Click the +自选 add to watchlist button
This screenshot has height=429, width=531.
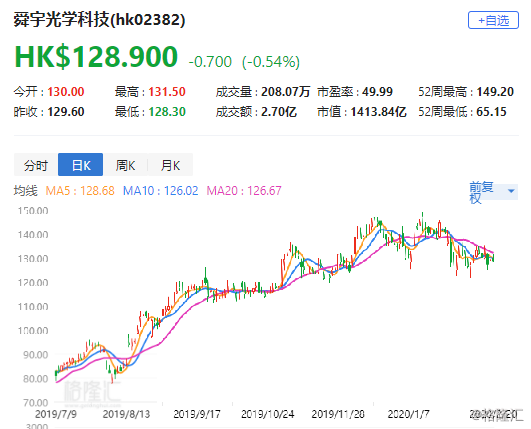point(493,20)
